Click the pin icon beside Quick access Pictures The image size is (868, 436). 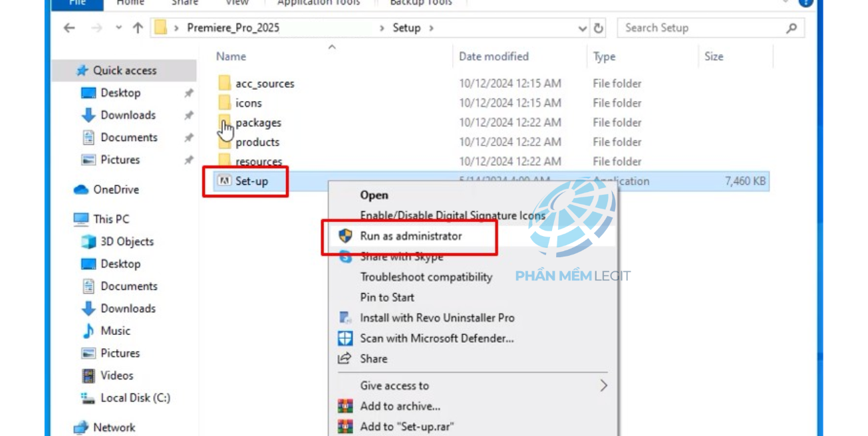(x=189, y=160)
